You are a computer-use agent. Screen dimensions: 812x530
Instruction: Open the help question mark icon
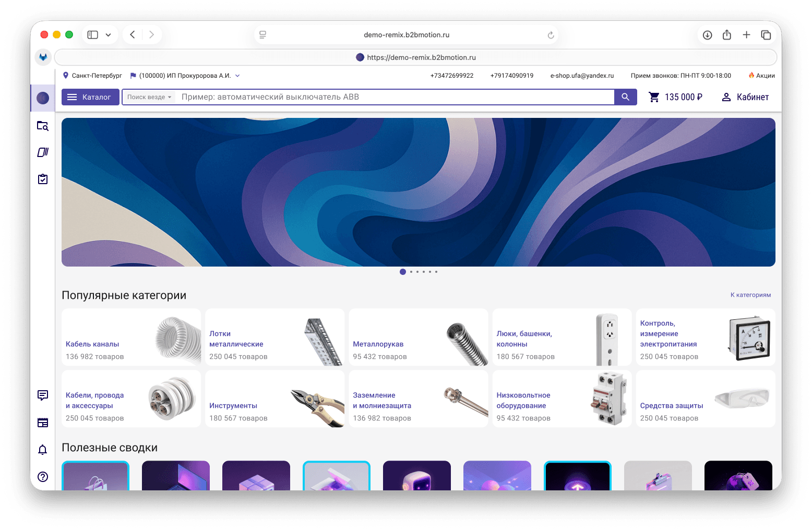[43, 477]
